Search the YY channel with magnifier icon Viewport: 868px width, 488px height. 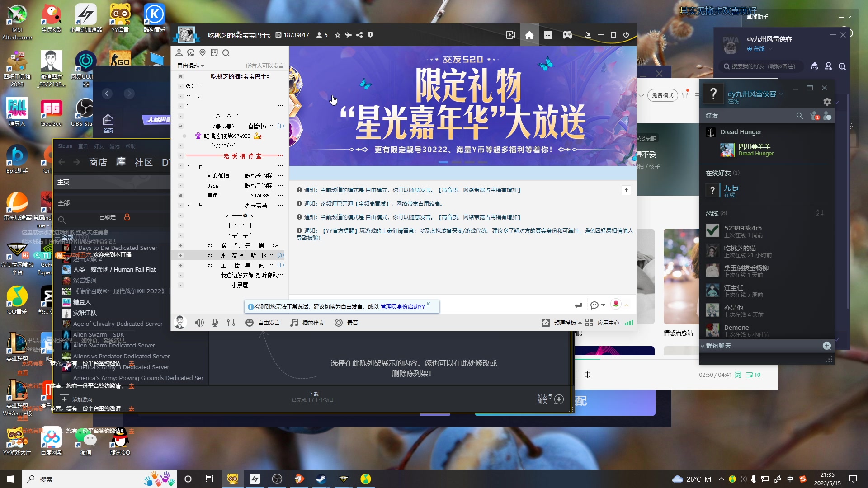point(226,53)
